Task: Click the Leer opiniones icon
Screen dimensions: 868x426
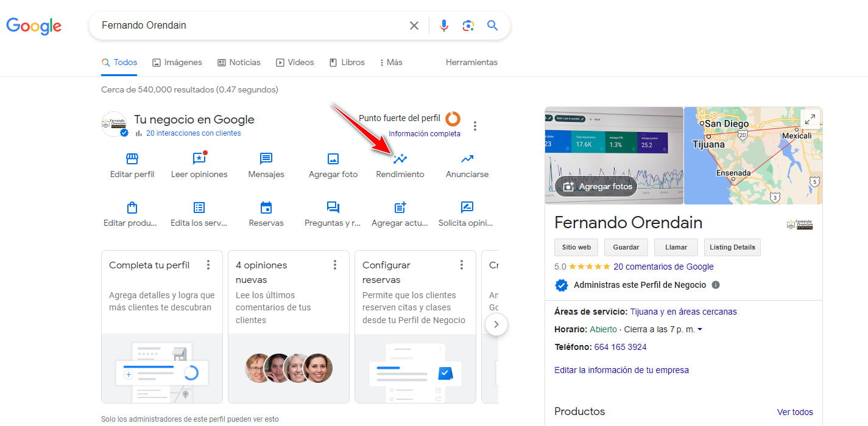Action: 199,159
